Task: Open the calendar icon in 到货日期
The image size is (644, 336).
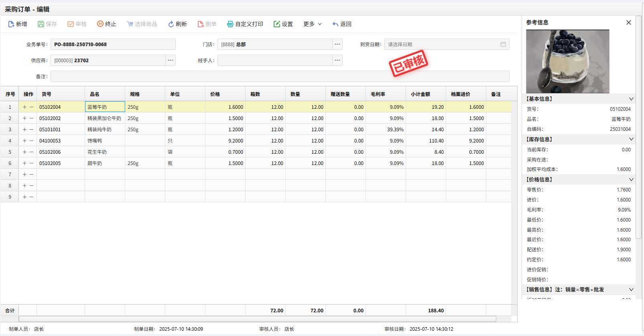Action: 503,44
